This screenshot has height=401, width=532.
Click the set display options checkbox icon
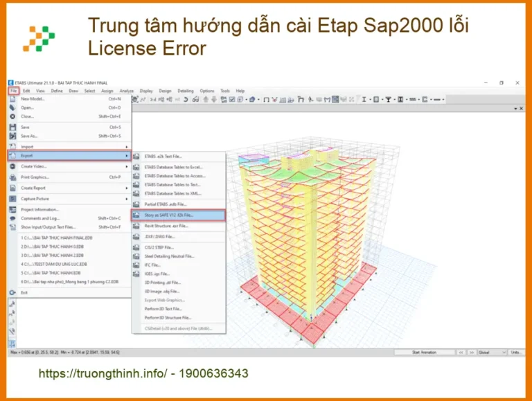click(x=232, y=100)
